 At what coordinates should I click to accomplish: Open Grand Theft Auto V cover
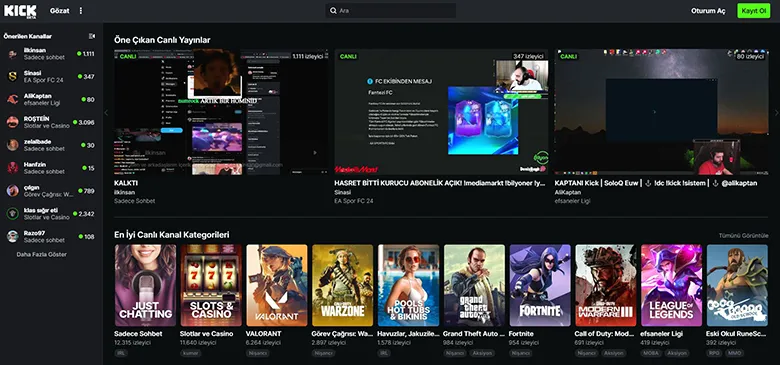click(x=474, y=285)
